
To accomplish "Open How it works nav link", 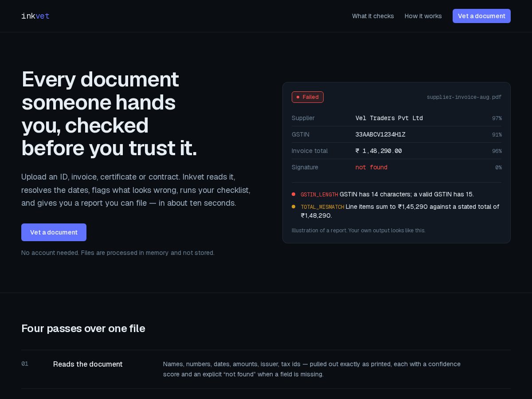I will (x=423, y=16).
